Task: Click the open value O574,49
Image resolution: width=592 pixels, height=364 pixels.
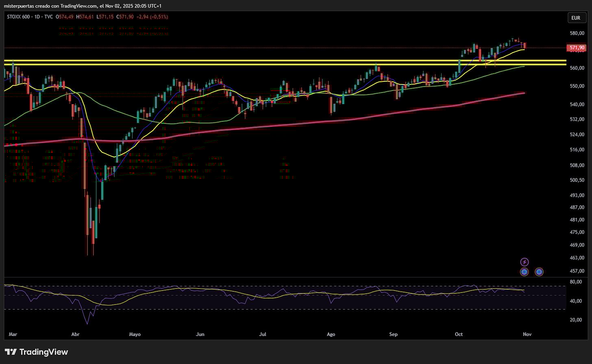Action: (65, 17)
